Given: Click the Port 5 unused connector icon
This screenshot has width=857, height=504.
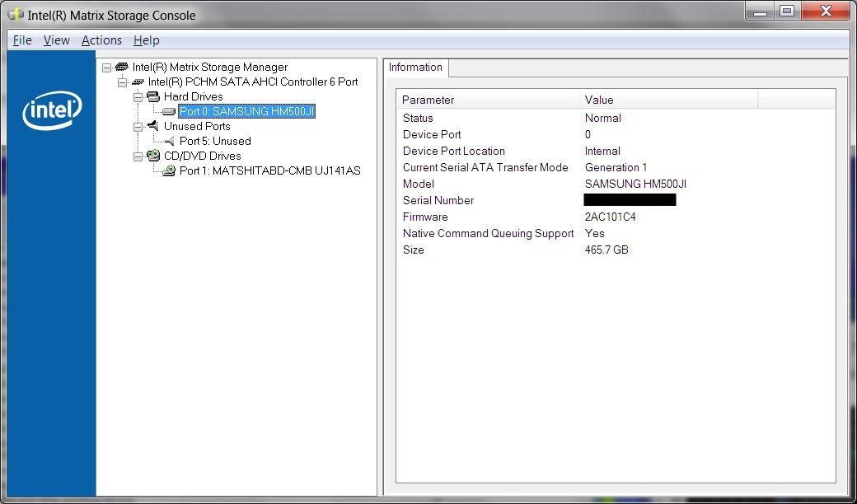Looking at the screenshot, I should [170, 141].
